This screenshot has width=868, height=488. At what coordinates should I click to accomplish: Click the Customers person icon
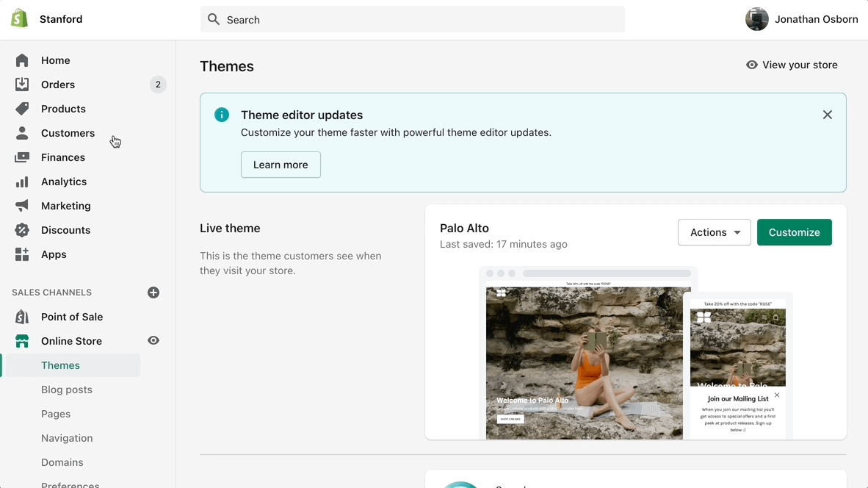(22, 133)
